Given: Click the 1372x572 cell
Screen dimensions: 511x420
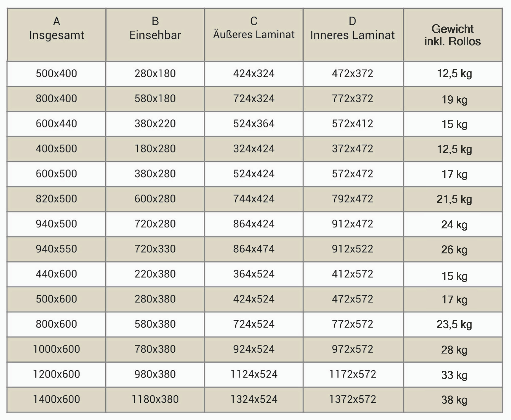Looking at the screenshot, I should (353, 399).
